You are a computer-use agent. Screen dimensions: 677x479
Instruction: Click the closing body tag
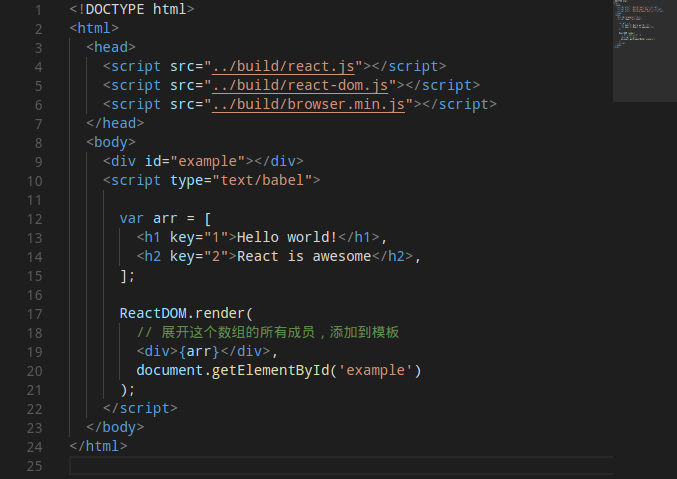click(x=115, y=427)
